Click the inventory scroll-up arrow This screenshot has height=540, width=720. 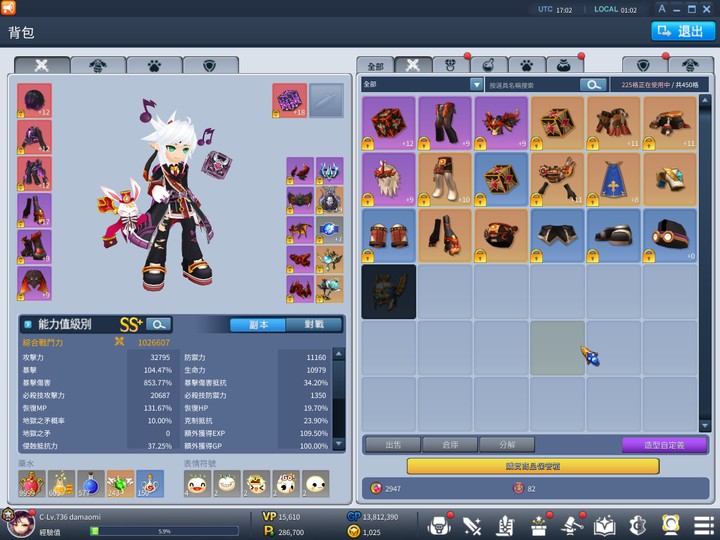(x=705, y=100)
